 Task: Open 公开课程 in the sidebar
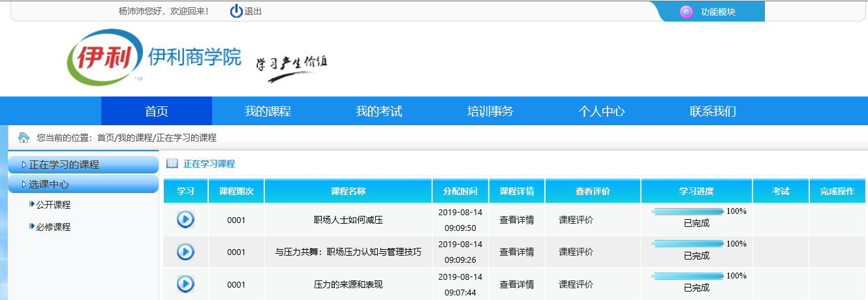pyautogui.click(x=53, y=205)
